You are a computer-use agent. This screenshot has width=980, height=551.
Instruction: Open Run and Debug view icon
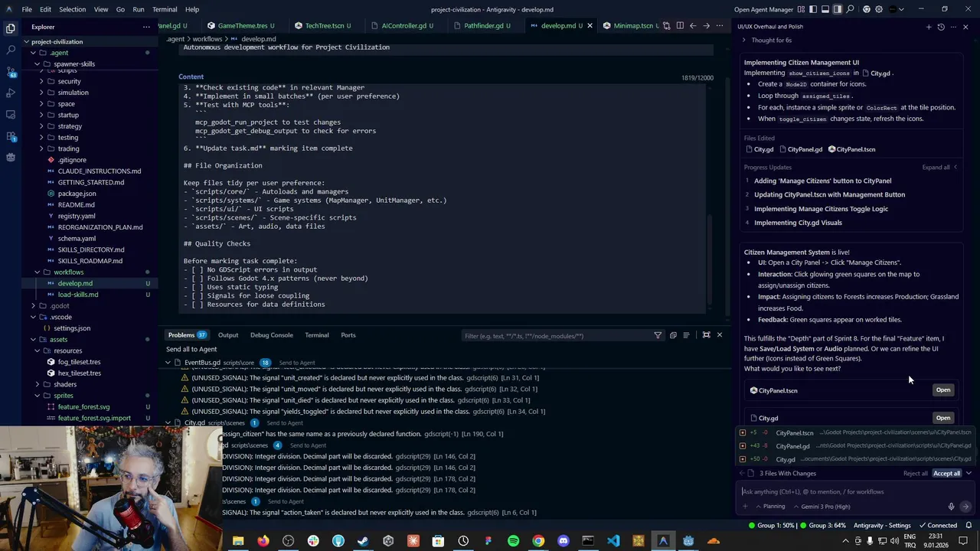click(11, 93)
